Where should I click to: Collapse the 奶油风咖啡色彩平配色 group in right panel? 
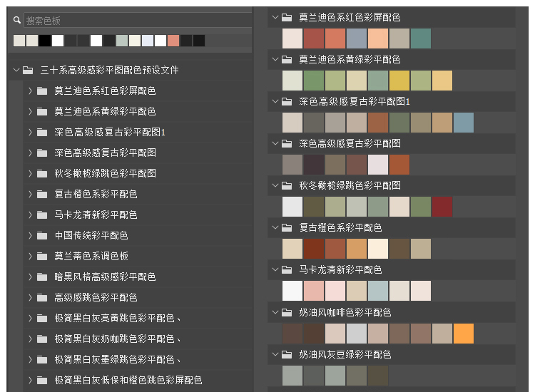(275, 312)
